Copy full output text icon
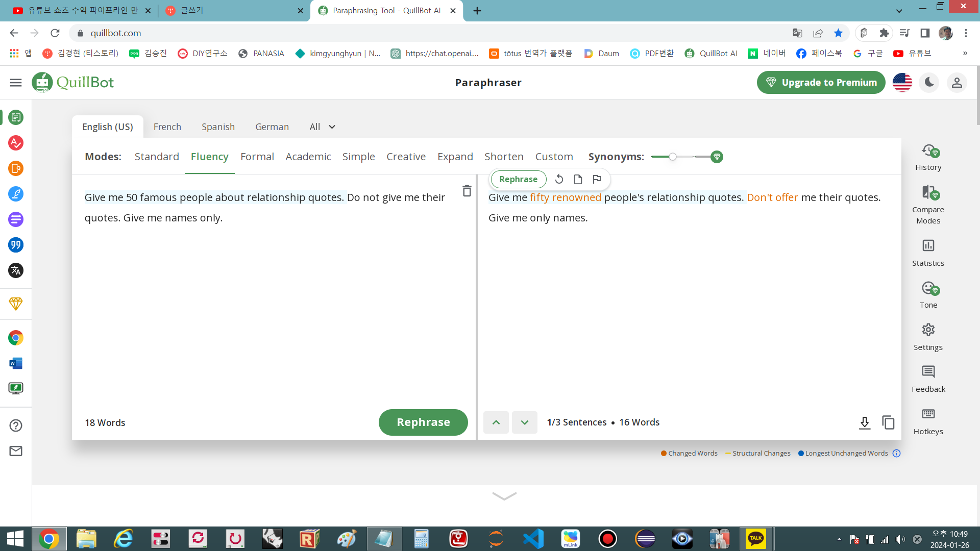The image size is (980, 551). [888, 422]
